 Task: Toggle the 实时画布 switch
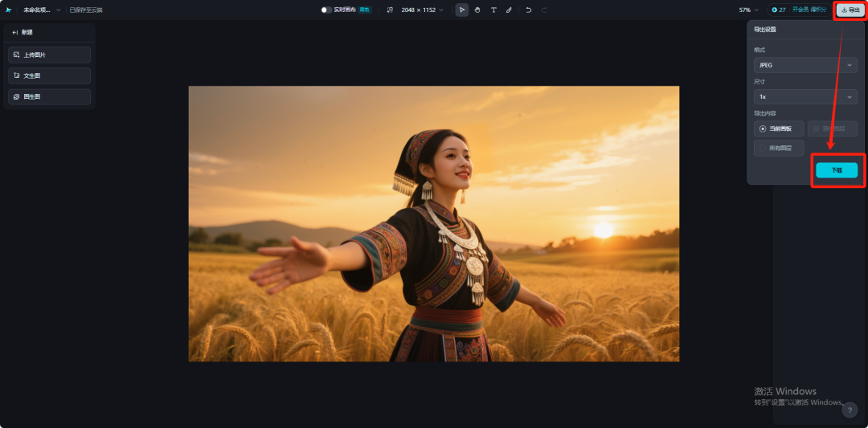point(326,10)
